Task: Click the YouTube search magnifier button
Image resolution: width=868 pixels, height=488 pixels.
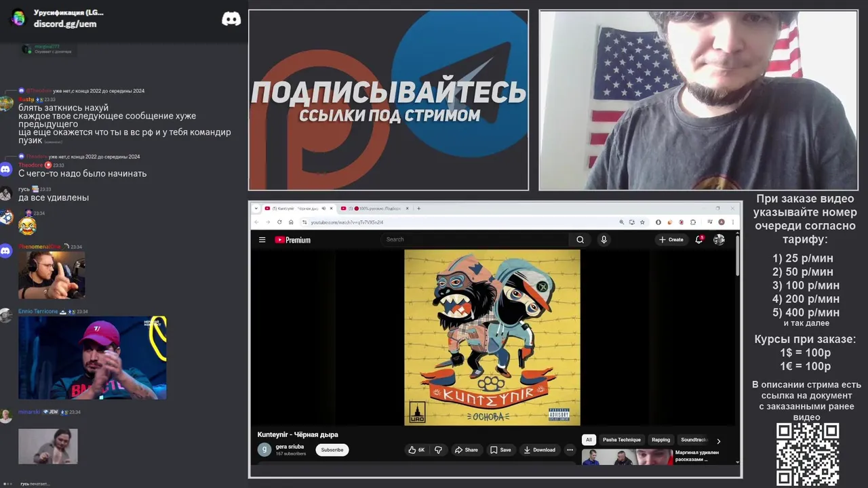Action: click(580, 239)
